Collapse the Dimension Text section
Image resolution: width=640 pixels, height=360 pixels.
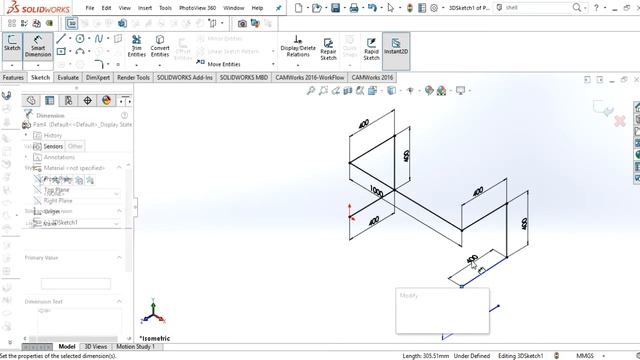click(x=119, y=302)
